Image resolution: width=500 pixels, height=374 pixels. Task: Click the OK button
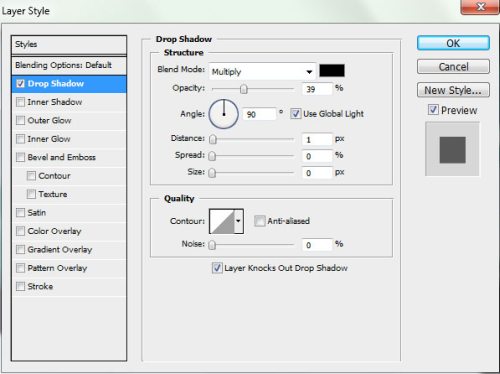[453, 43]
